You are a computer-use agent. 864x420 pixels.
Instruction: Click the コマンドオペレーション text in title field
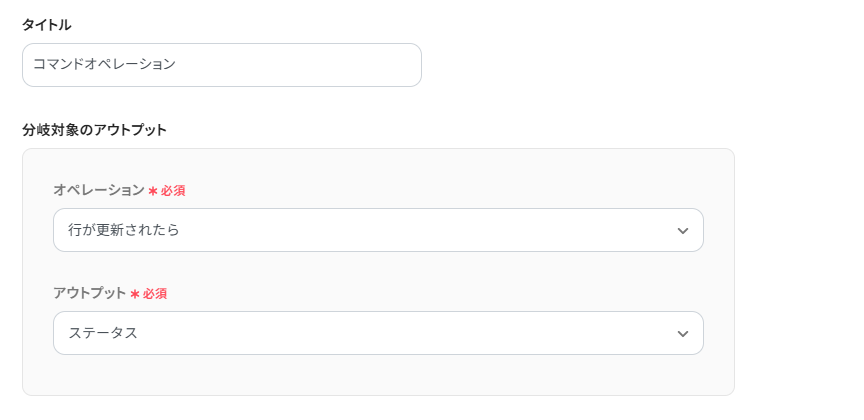click(104, 64)
